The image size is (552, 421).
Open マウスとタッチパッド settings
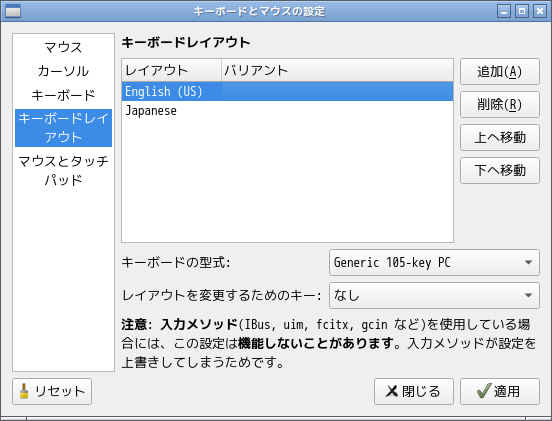[x=63, y=170]
